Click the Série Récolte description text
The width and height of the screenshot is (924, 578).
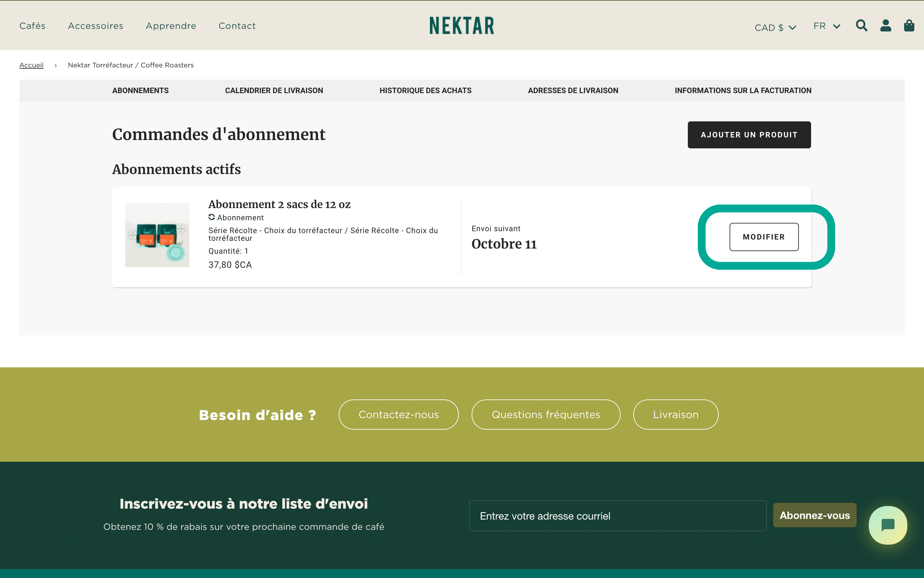pyautogui.click(x=323, y=234)
